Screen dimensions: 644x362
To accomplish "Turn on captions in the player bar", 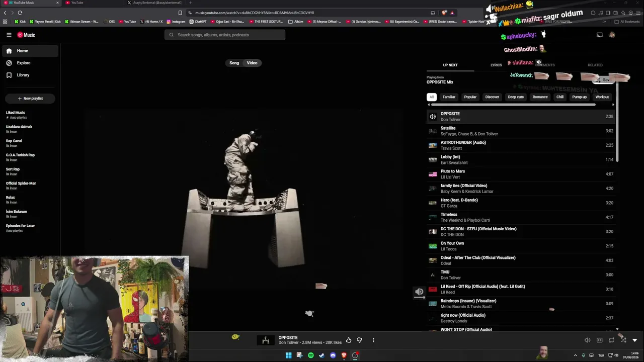I will (x=599, y=340).
